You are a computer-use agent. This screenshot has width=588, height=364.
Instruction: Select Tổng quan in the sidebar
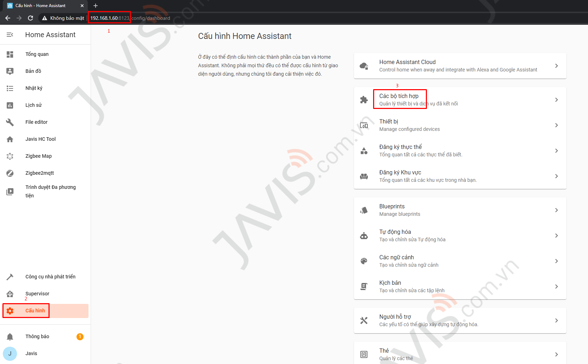45,54
